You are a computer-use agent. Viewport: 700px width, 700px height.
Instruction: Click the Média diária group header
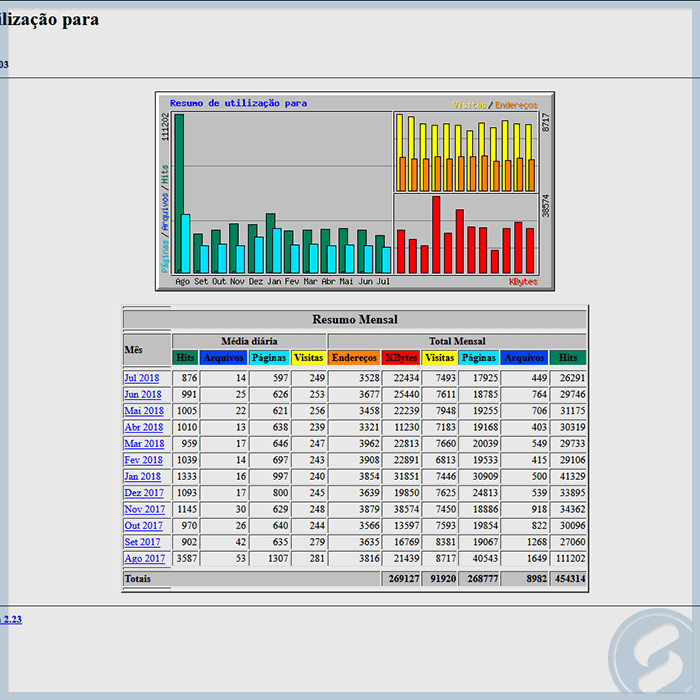[249, 341]
